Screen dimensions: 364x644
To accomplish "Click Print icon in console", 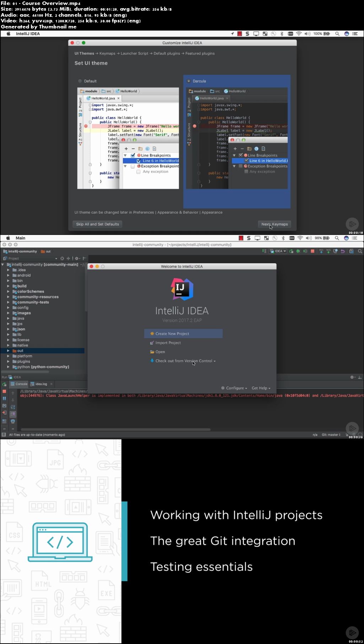I will (13, 422).
